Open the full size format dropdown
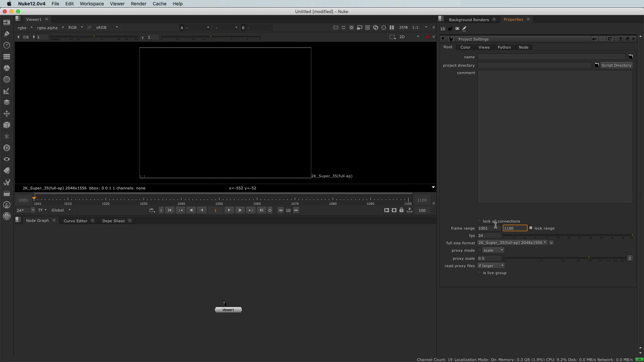The width and height of the screenshot is (644, 362). [512, 243]
